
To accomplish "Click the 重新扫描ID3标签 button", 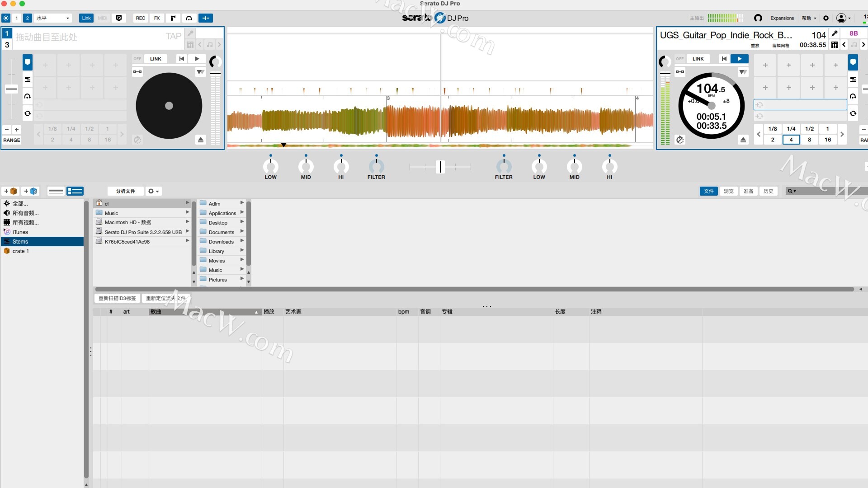I will click(117, 298).
